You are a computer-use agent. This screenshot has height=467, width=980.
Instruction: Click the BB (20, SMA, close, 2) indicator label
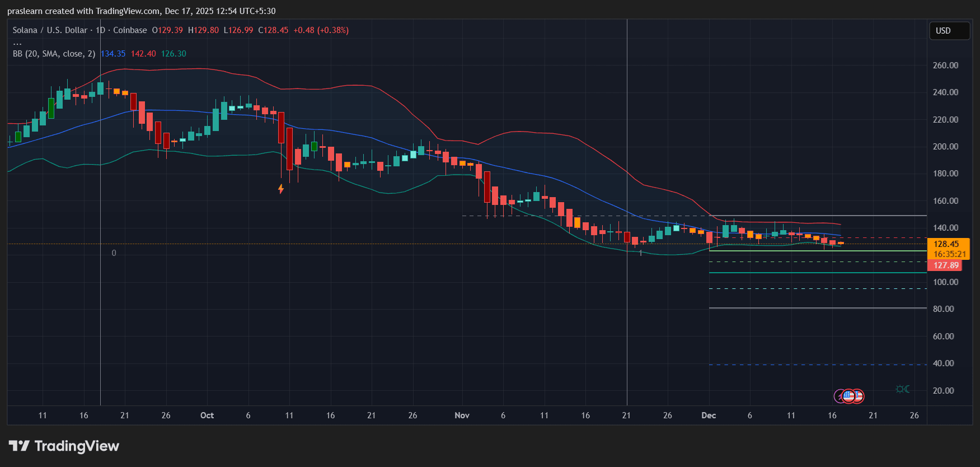click(54, 54)
